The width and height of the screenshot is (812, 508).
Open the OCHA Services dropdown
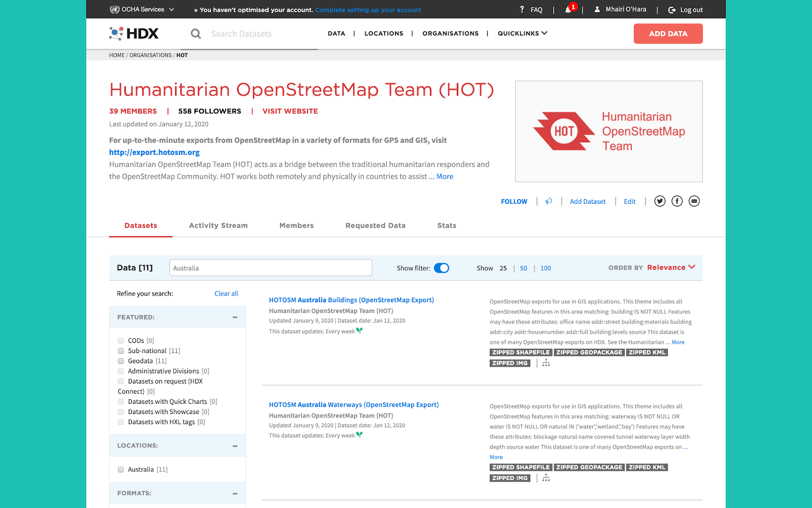(142, 9)
